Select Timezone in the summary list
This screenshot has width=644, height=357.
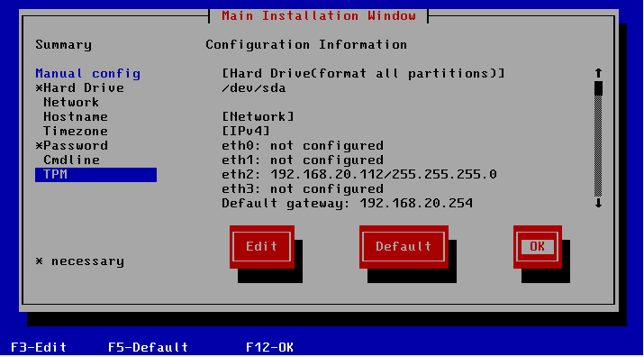pyautogui.click(x=76, y=132)
